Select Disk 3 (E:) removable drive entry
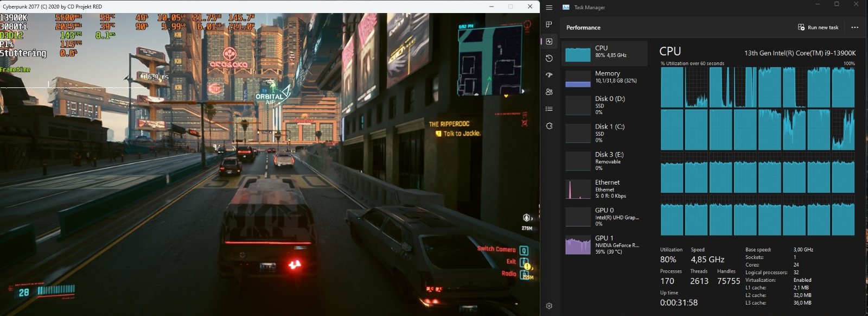The width and height of the screenshot is (868, 316). 604,161
